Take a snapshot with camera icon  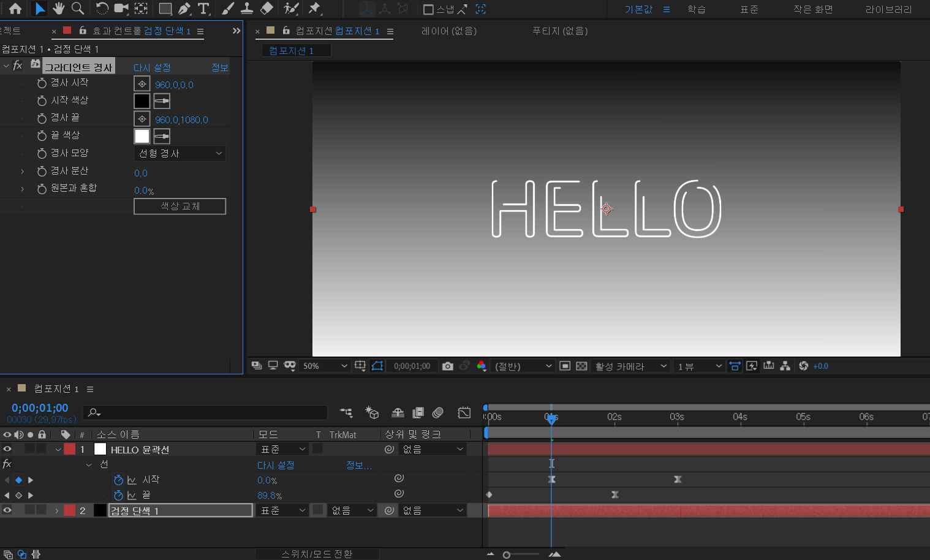click(x=448, y=366)
